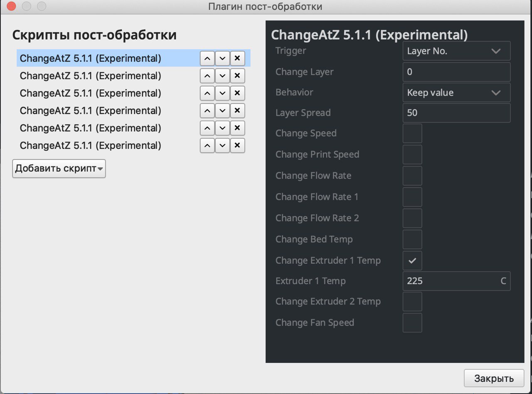Move the last ChangeAtZ script down
The height and width of the screenshot is (394, 532).
click(222, 146)
